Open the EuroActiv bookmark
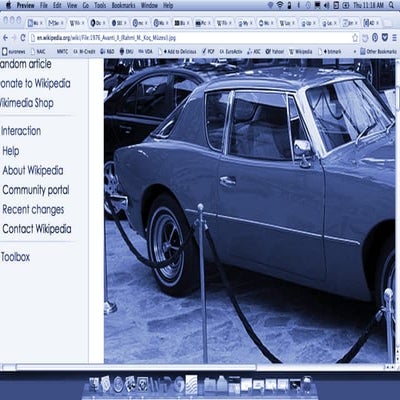The width and height of the screenshot is (400, 400). 231,52
